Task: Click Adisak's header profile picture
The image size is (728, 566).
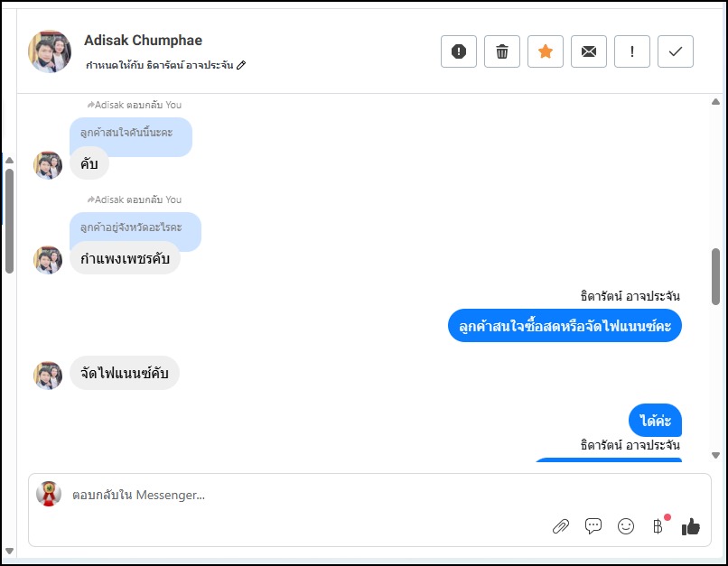Action: 50,51
